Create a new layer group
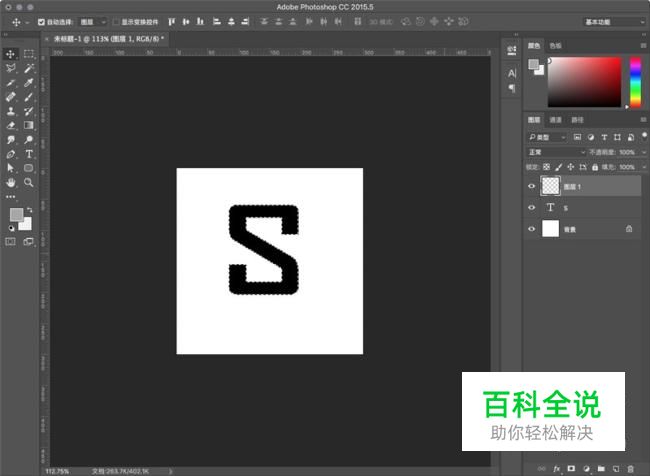The image size is (650, 476). pyautogui.click(x=601, y=469)
